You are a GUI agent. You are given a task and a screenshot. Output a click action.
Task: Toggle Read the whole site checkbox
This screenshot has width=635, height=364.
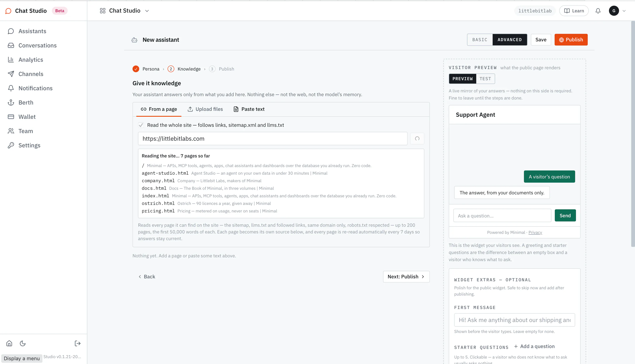point(141,125)
